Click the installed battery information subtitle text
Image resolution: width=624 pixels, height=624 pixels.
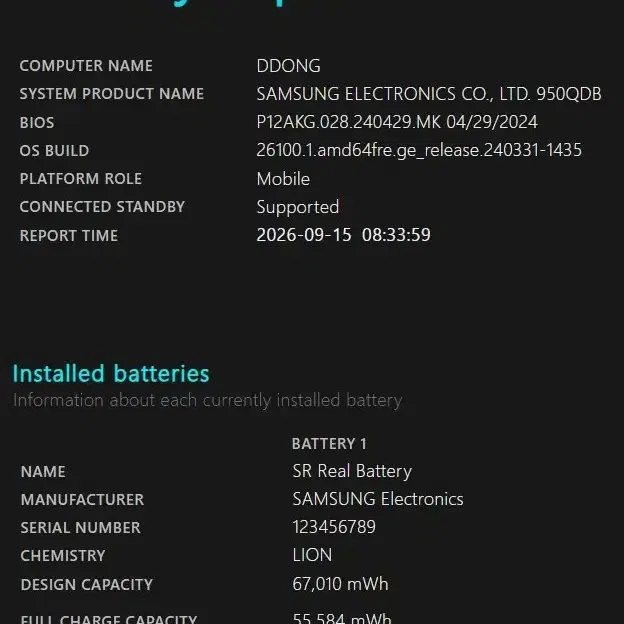pyautogui.click(x=208, y=401)
